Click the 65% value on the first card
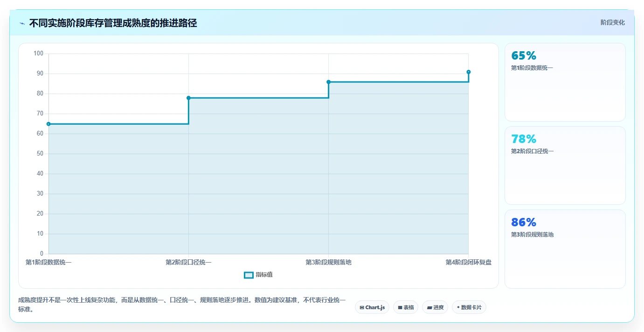The image size is (644, 332). [x=524, y=56]
